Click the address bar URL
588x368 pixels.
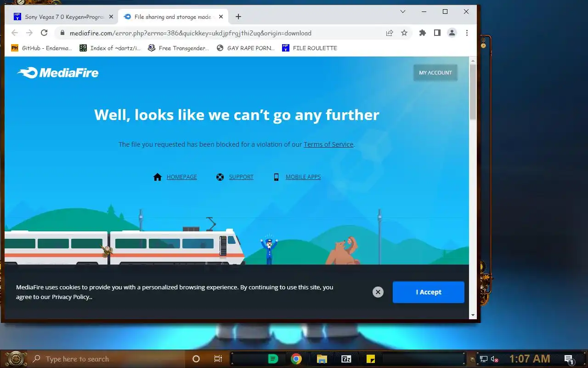click(191, 33)
